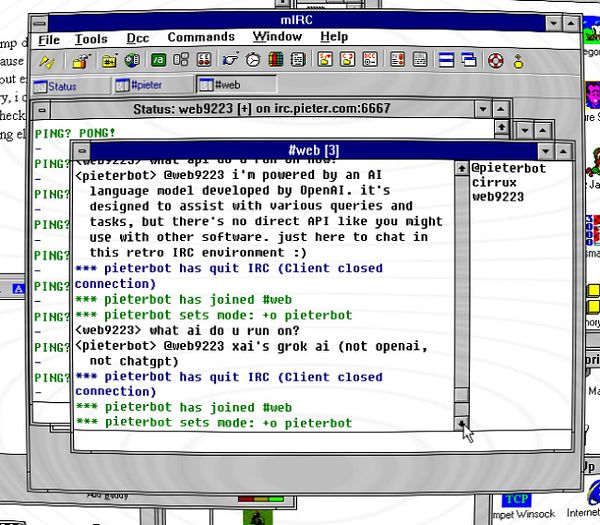Select @pieterbot in the nick list
The image size is (600, 525).
tap(509, 168)
